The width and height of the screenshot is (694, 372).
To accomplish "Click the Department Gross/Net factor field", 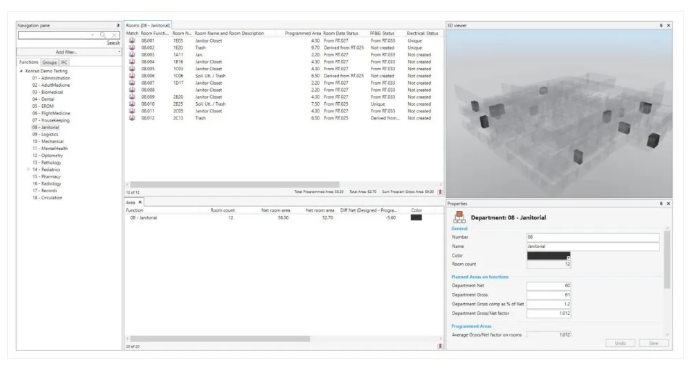I will (x=548, y=313).
